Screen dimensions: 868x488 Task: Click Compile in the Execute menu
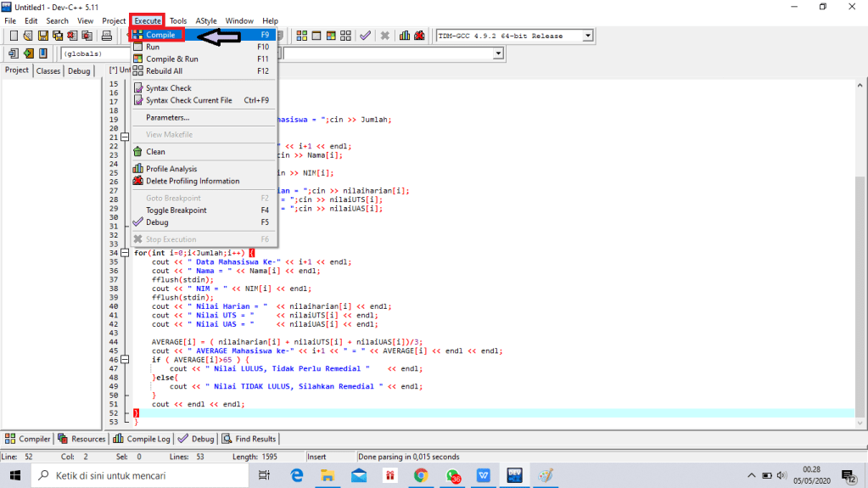pos(160,35)
